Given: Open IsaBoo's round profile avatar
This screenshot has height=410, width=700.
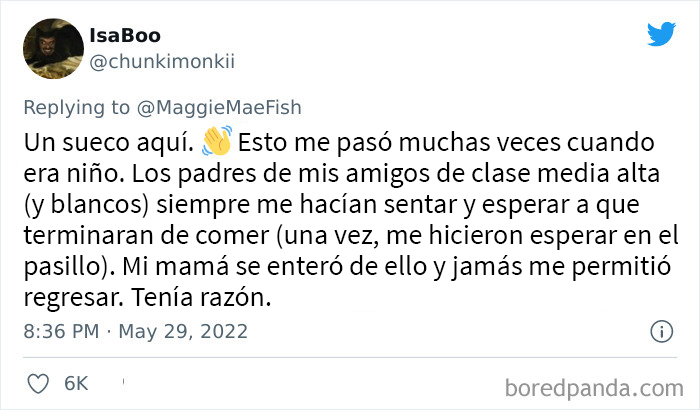Looking at the screenshot, I should coord(53,49).
